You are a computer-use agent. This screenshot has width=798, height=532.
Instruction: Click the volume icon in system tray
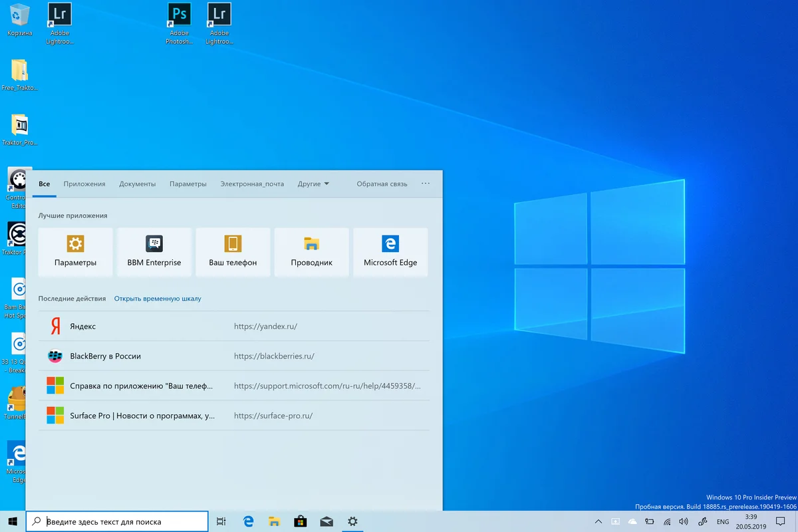pyautogui.click(x=683, y=521)
